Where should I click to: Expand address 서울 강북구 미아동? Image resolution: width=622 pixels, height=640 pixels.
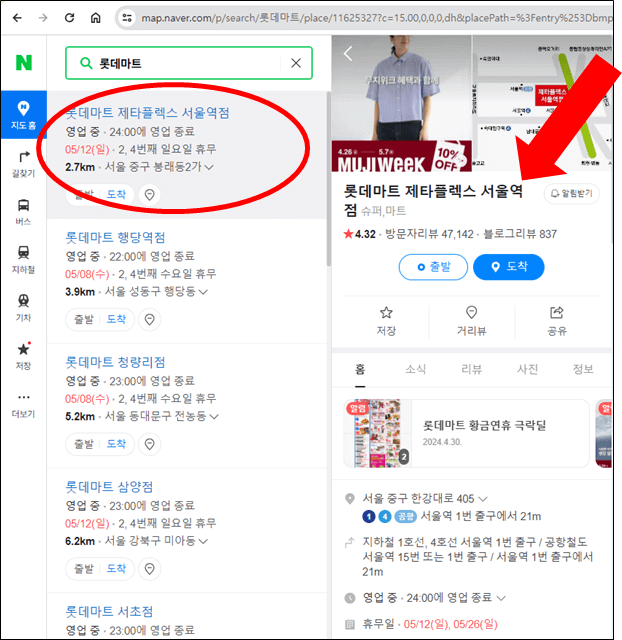point(203,541)
